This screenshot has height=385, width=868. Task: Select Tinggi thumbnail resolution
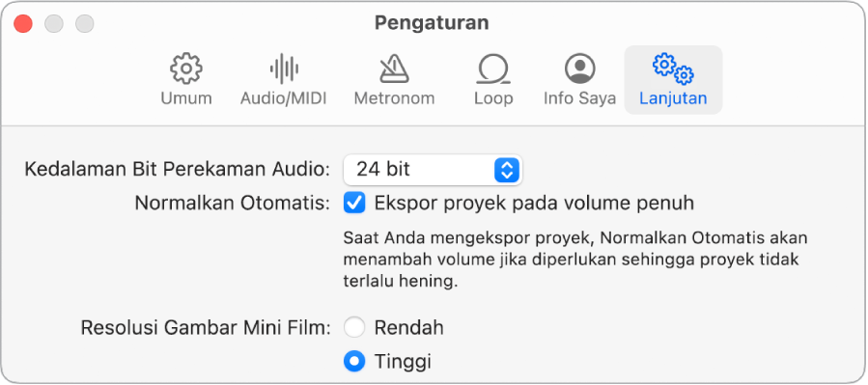pos(354,362)
